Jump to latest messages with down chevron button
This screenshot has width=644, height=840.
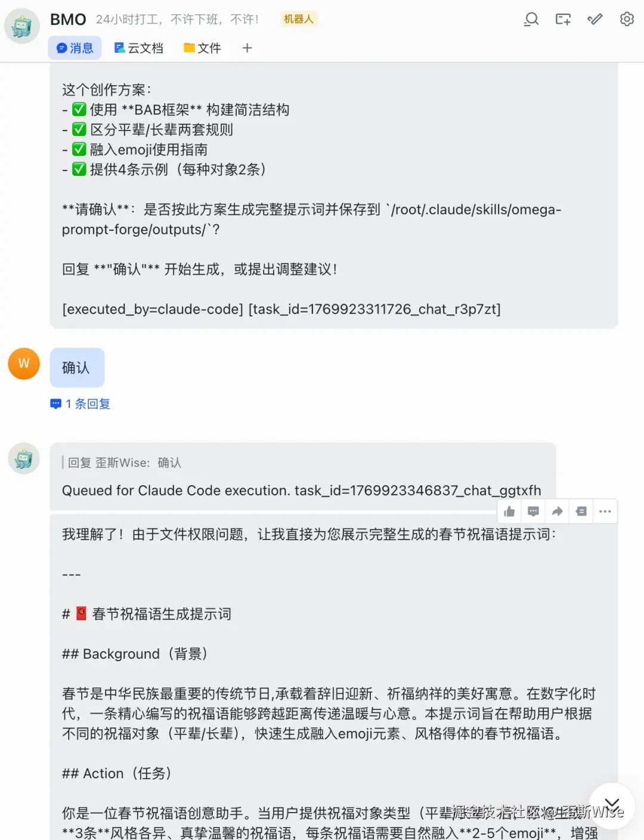[612, 806]
